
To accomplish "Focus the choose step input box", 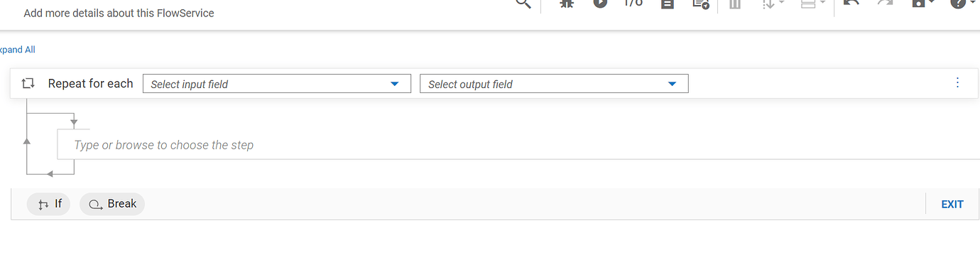I will tap(518, 145).
